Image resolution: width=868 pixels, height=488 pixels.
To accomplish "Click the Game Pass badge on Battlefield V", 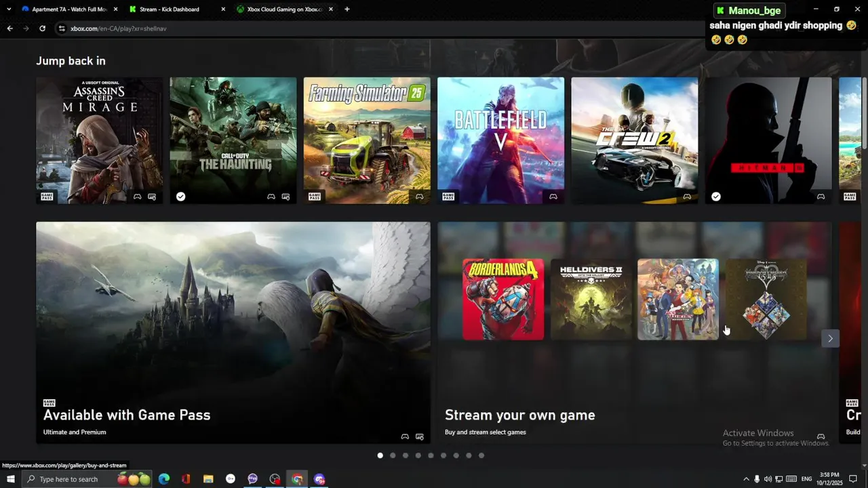I will [448, 197].
